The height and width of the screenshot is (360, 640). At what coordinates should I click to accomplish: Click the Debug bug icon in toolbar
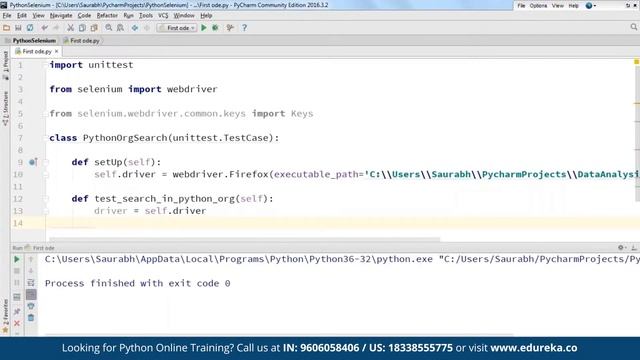(x=215, y=28)
